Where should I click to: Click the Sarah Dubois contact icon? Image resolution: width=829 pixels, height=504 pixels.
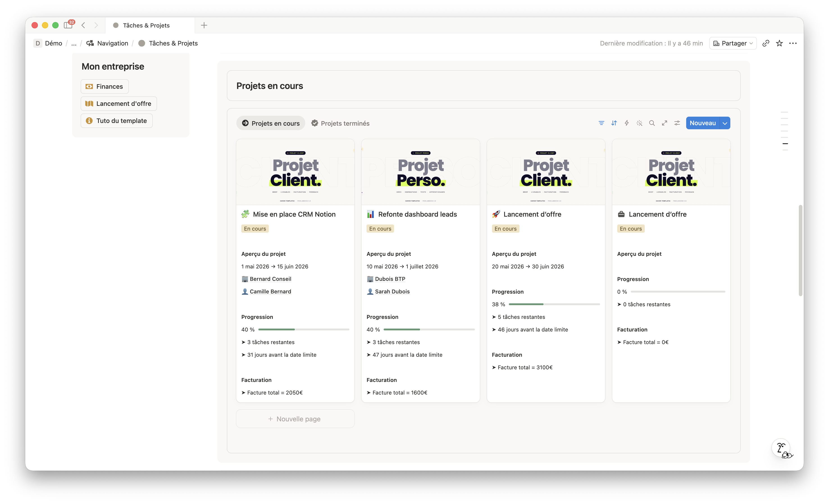pyautogui.click(x=370, y=292)
